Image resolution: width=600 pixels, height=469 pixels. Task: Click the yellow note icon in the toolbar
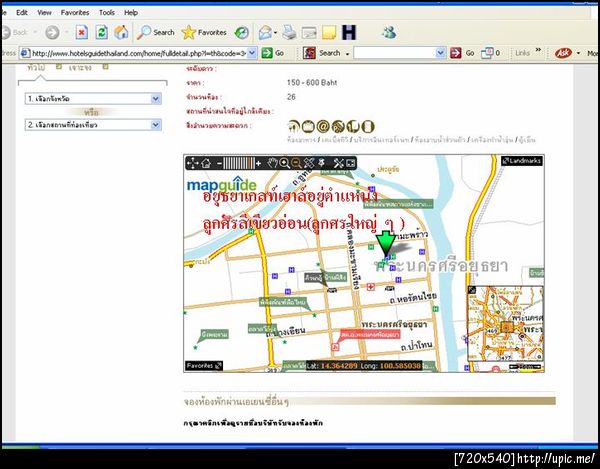pyautogui.click(x=329, y=33)
